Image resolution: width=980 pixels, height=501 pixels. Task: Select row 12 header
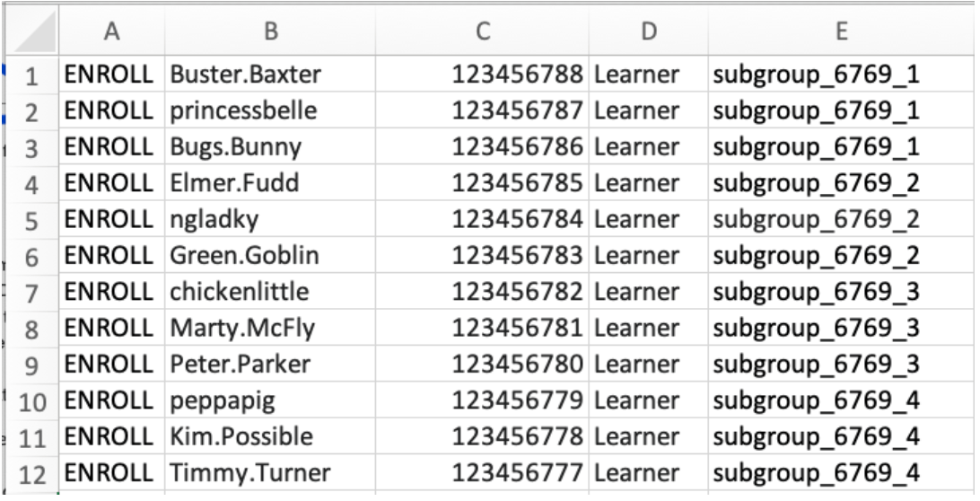point(32,473)
